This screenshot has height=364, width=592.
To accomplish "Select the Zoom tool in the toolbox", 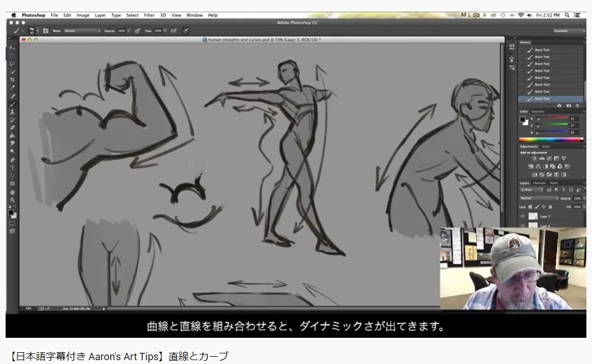I will pos(12,200).
